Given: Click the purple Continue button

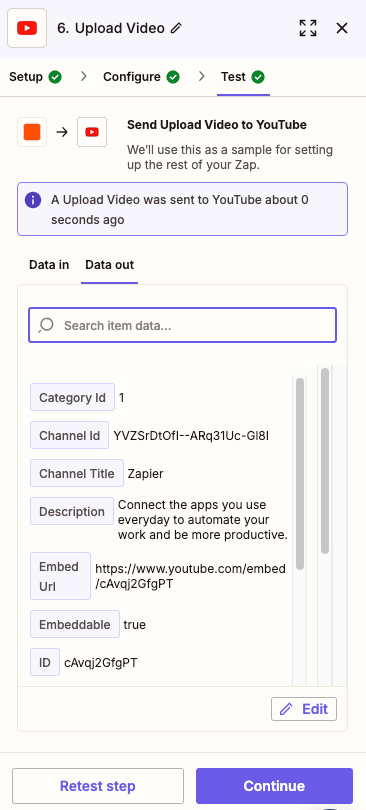Looking at the screenshot, I should click(274, 786).
